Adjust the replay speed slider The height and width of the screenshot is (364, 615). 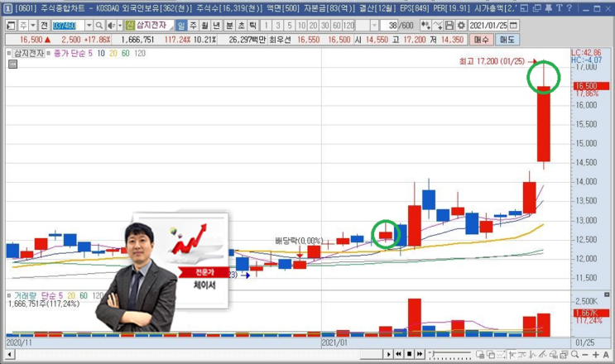click(x=450, y=355)
